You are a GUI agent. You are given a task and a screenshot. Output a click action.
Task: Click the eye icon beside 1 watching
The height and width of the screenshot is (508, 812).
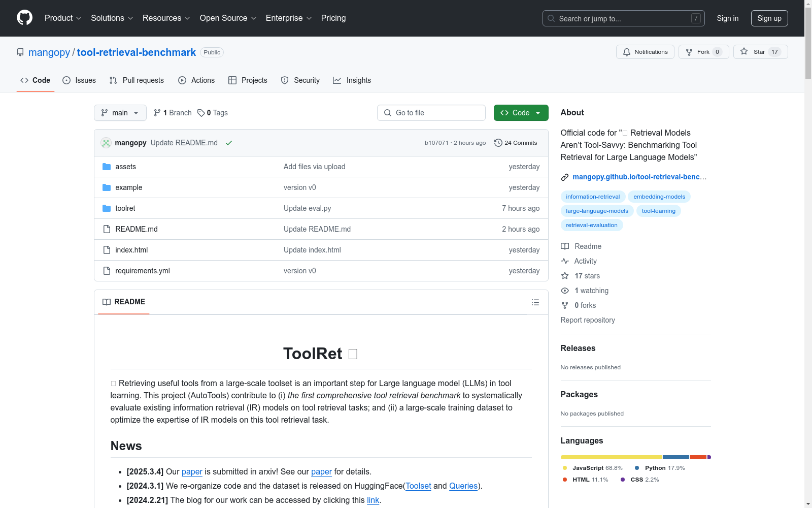[x=565, y=291]
